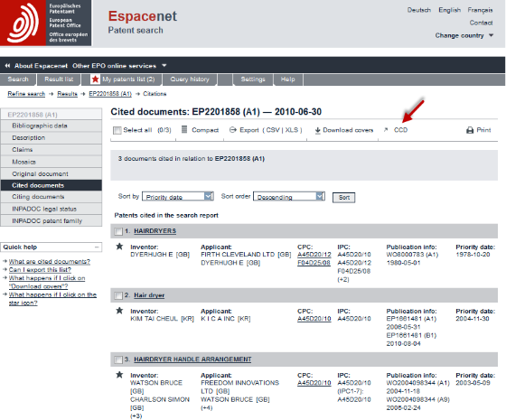506x420 pixels.
Task: Click the Contact link
Action: [x=481, y=23]
